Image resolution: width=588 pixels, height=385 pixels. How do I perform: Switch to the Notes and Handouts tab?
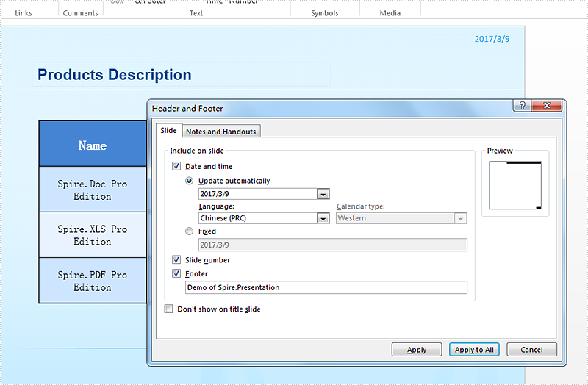coord(221,132)
